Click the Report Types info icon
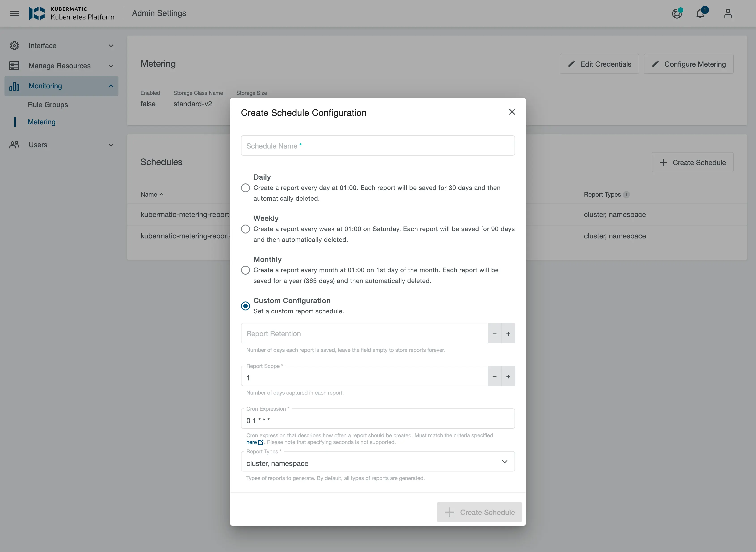This screenshot has width=756, height=552. [626, 194]
